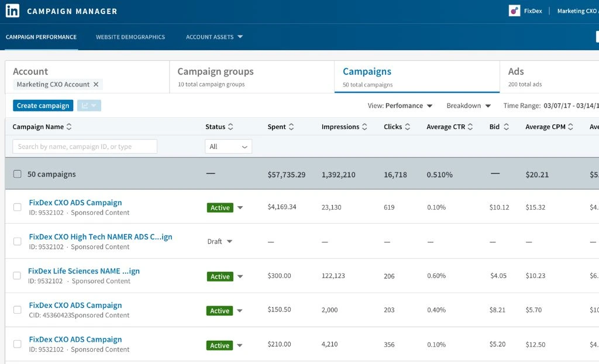Check the FixDex Life Sciences NAME row

coord(17,275)
